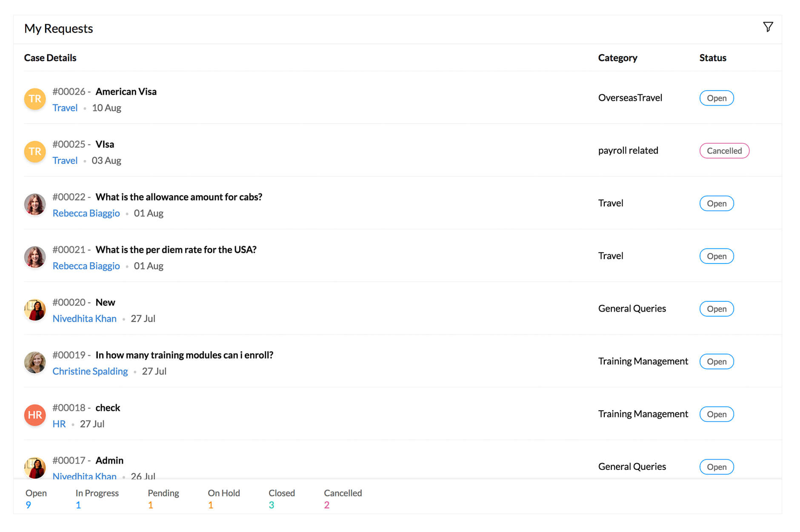Click the HR avatar on case #00018
Viewport: 800px width, 532px height.
(34, 415)
